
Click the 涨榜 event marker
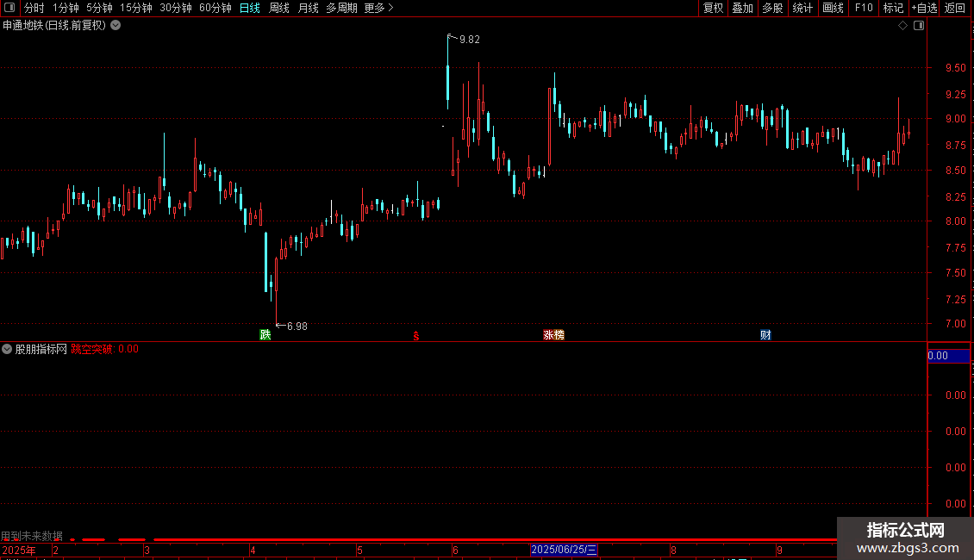[x=553, y=334]
